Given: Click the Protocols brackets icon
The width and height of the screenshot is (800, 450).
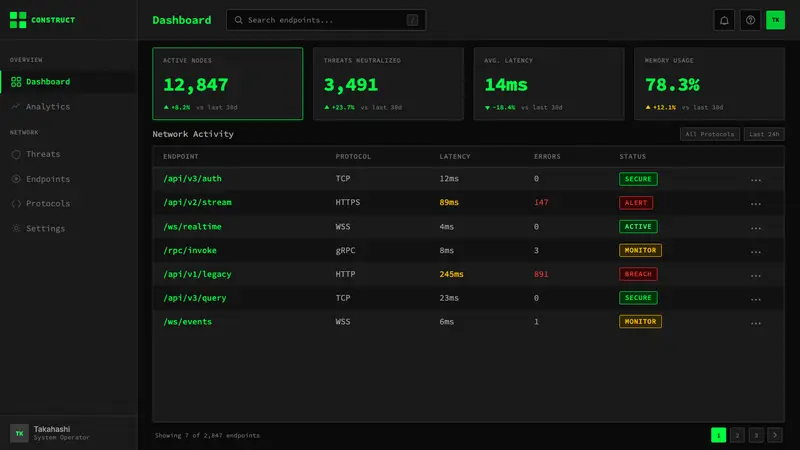Looking at the screenshot, I should (16, 204).
